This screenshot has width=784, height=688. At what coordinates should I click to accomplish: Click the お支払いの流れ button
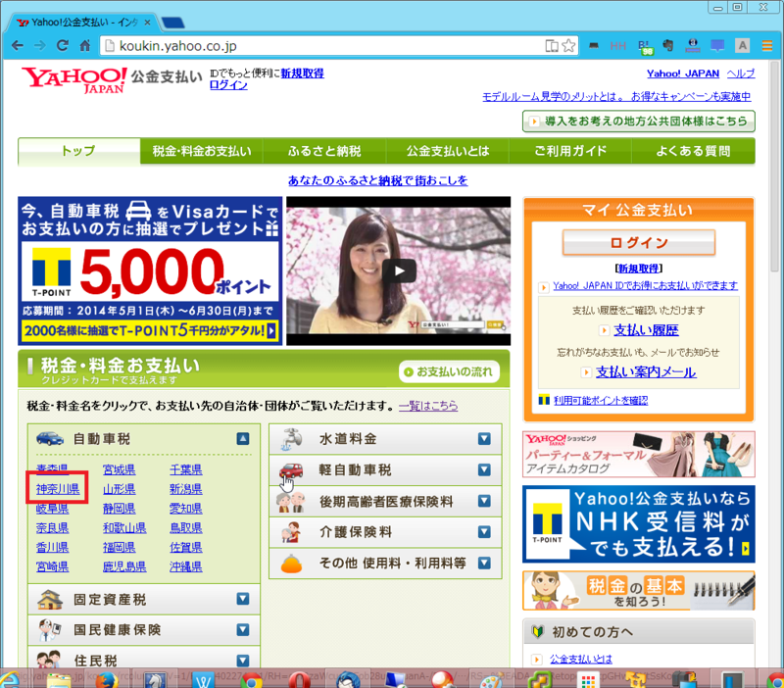[x=449, y=372]
